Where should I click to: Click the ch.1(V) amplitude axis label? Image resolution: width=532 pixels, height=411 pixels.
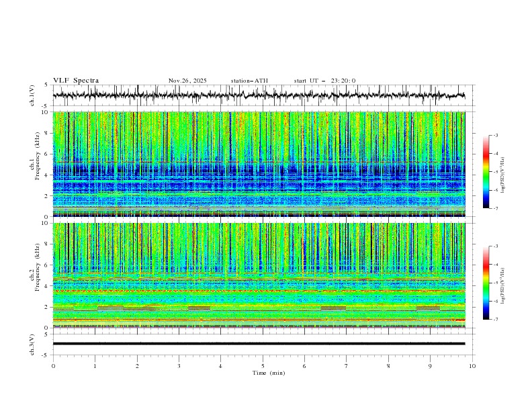point(33,95)
